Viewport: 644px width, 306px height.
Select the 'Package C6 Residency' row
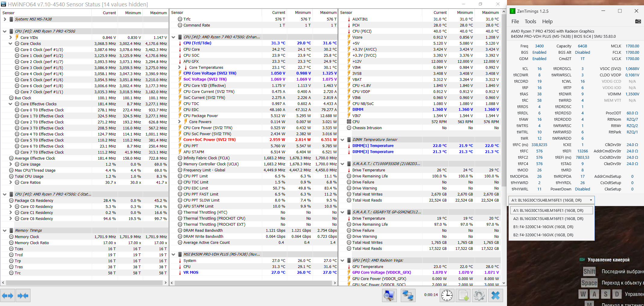click(x=84, y=200)
